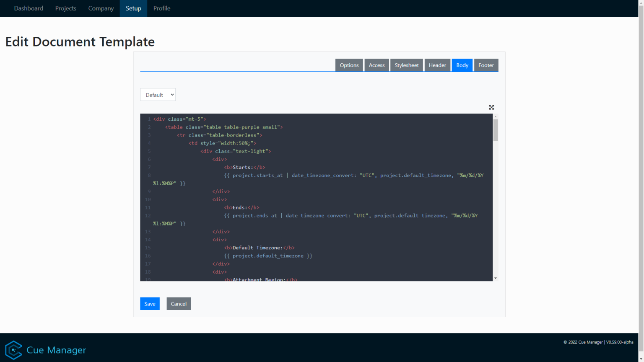
Task: Click the Cue Manager logo in the footer
Action: point(13,350)
